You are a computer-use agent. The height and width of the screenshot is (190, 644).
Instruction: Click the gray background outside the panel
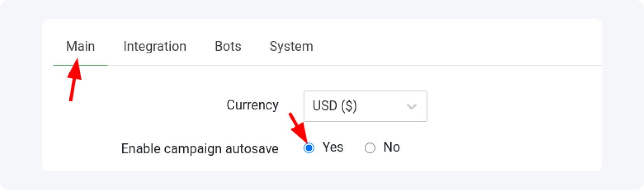[x=19, y=97]
